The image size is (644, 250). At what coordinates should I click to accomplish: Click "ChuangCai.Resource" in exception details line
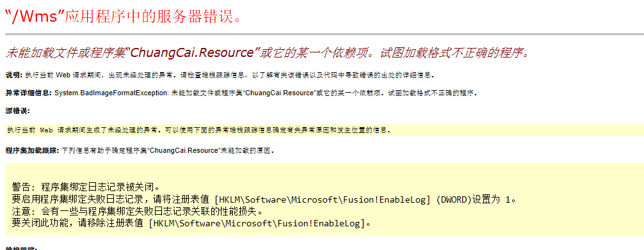tap(280, 93)
